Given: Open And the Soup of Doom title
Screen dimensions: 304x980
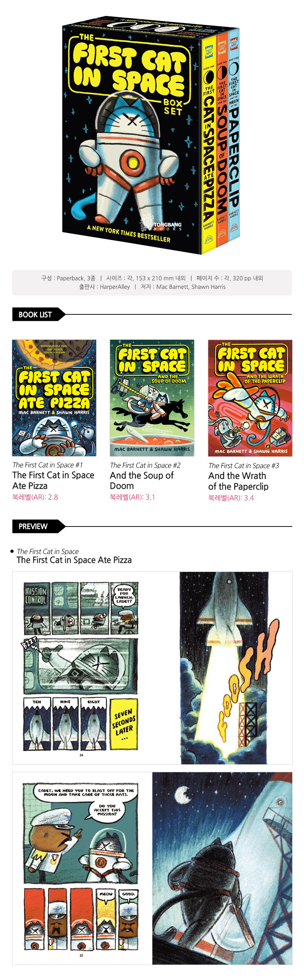Looking at the screenshot, I should coord(142,480).
